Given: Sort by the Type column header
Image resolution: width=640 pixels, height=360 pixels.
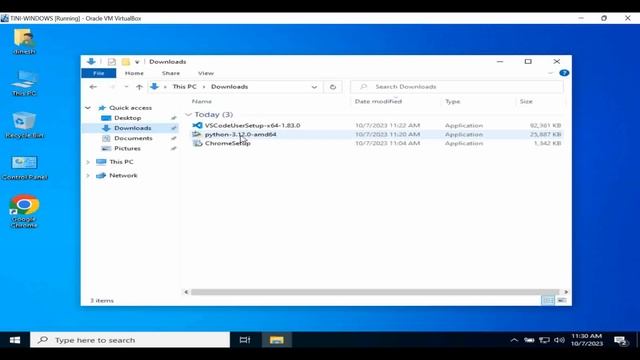Looking at the screenshot, I should pos(453,101).
